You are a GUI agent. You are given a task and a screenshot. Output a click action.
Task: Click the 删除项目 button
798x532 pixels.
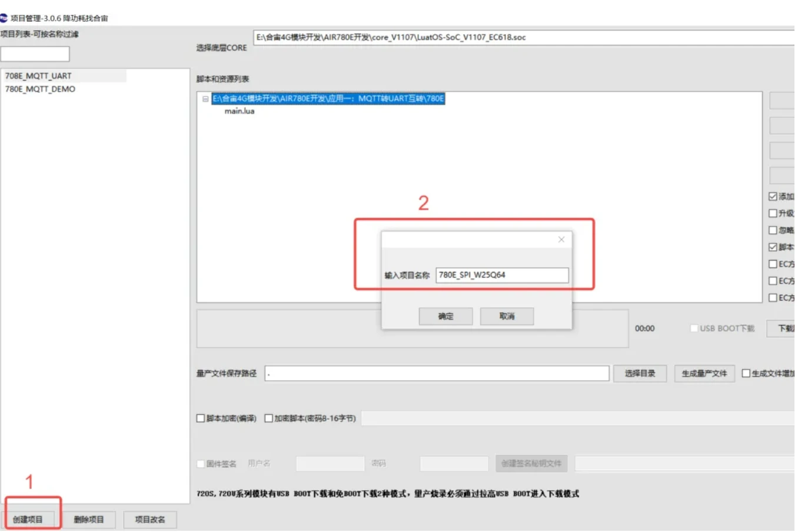89,520
